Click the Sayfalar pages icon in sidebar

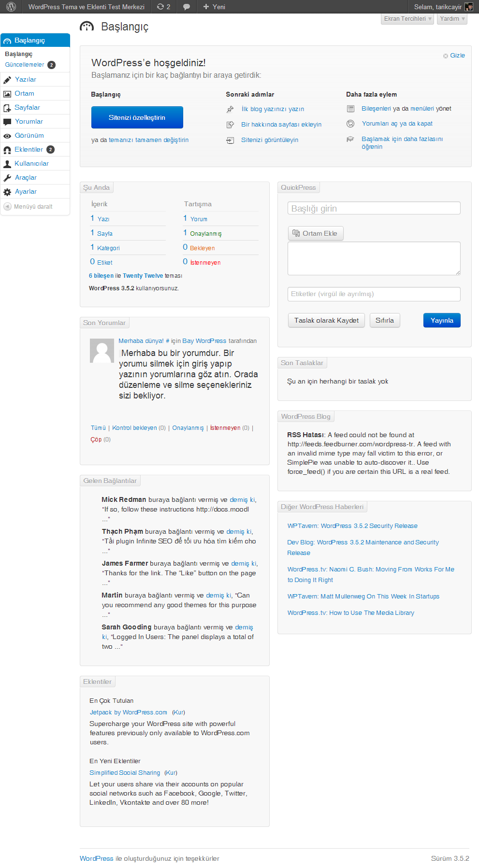click(x=7, y=108)
